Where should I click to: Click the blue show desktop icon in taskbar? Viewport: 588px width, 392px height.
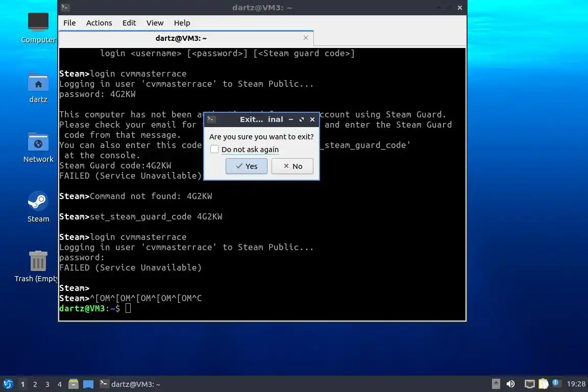point(88,384)
